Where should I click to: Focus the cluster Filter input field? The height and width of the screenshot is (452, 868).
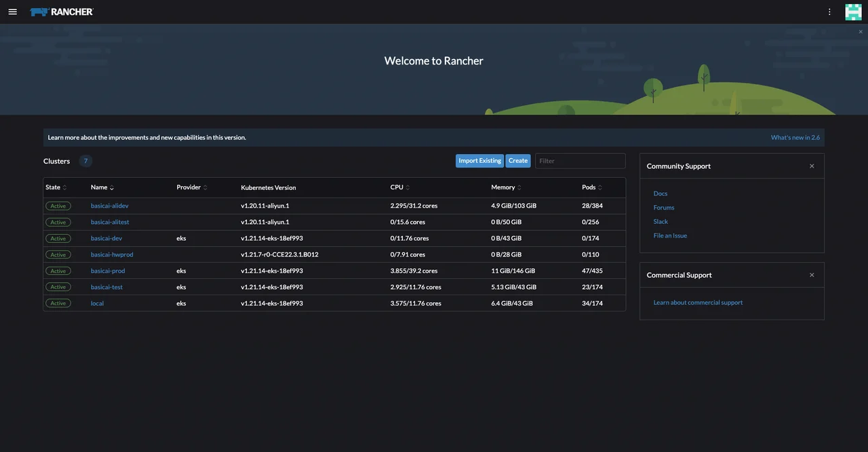[x=580, y=161]
